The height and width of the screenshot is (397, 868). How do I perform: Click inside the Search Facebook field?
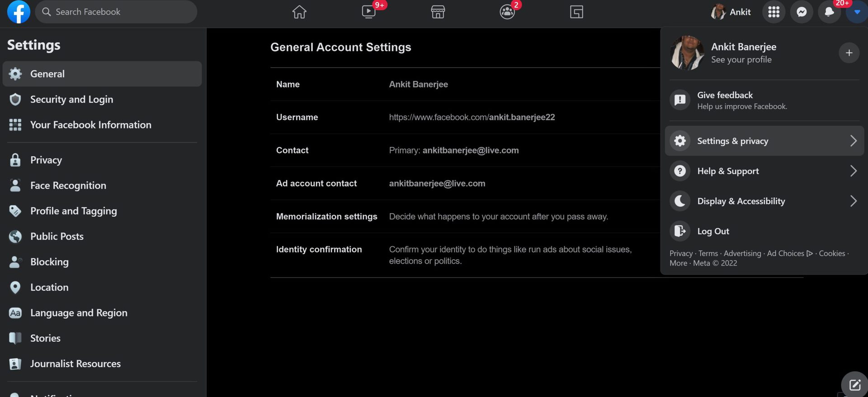pos(116,12)
